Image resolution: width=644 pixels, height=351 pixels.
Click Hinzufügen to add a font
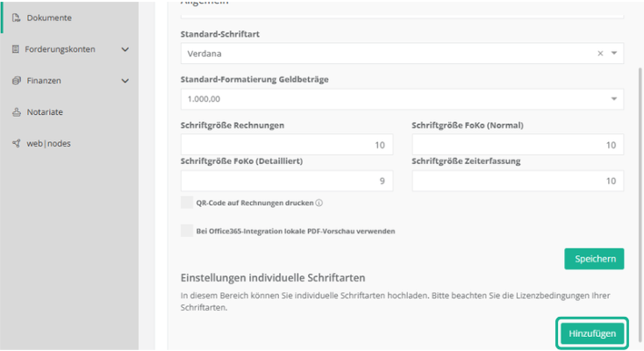[592, 333]
